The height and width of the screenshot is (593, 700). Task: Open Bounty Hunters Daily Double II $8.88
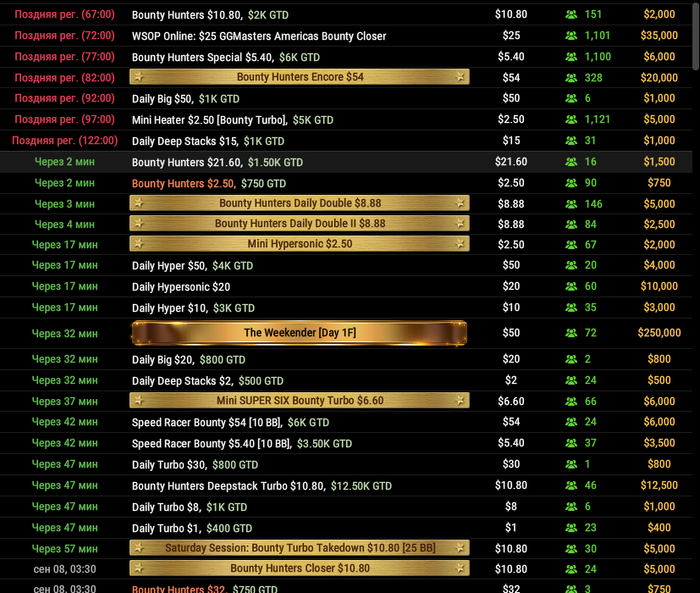[300, 223]
